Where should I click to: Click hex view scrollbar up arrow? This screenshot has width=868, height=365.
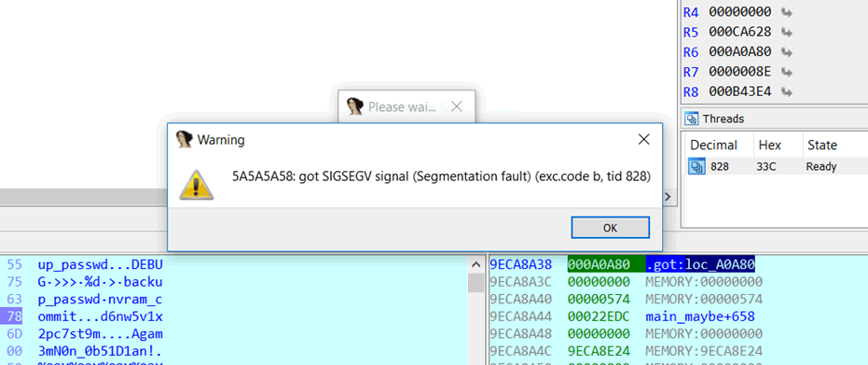[475, 264]
